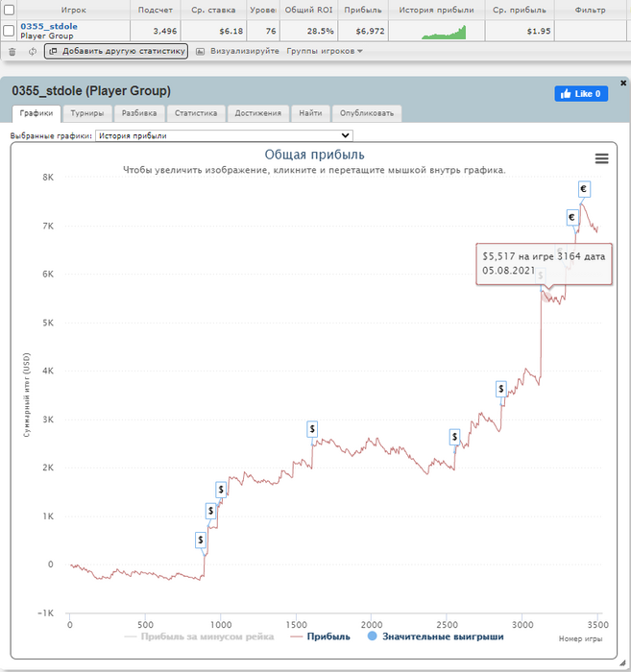The width and height of the screenshot is (631, 672).
Task: Check the header select-all checkbox
Action: pos(9,10)
